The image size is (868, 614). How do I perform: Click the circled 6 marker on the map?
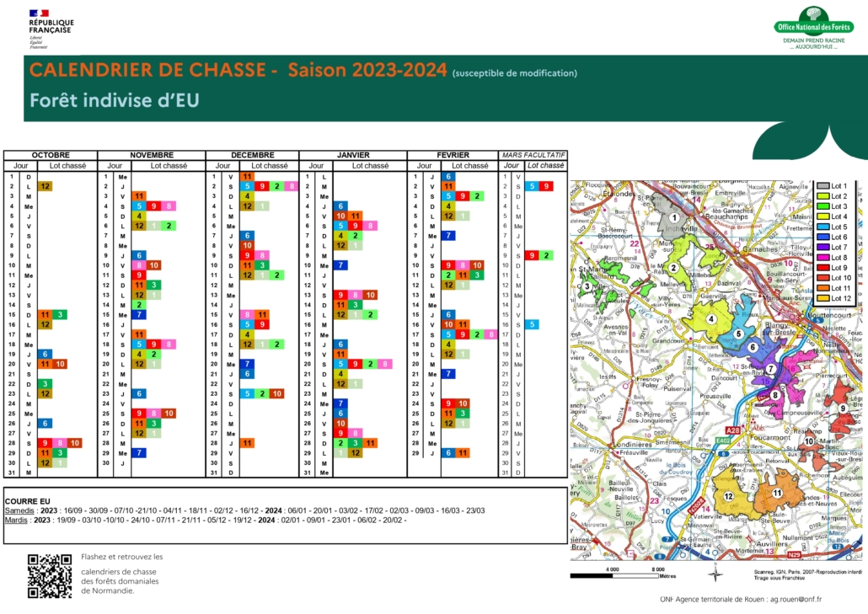point(753,347)
